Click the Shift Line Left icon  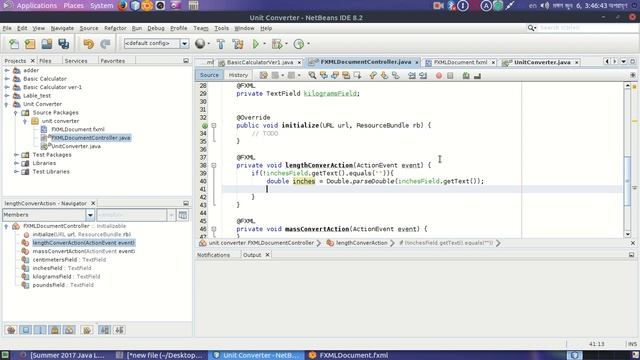[x=412, y=76]
